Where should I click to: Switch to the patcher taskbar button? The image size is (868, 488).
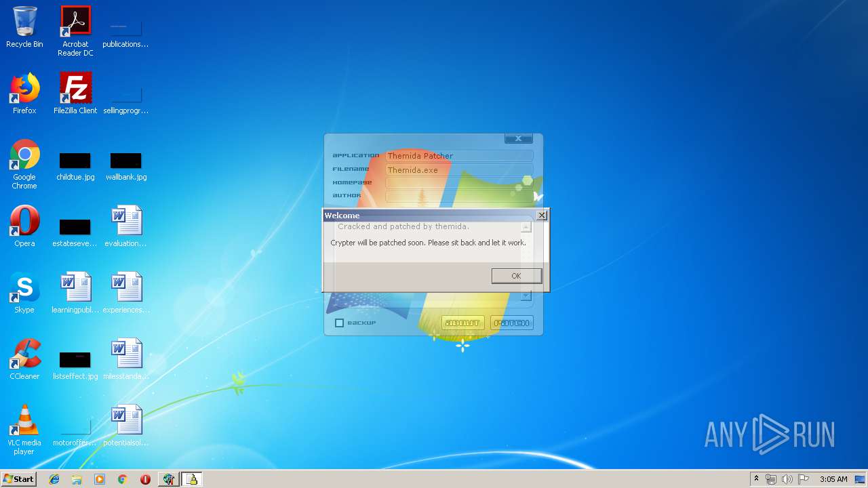click(168, 479)
